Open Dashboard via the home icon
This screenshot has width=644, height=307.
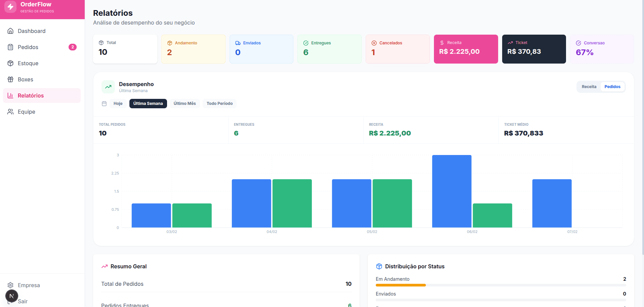coord(10,31)
